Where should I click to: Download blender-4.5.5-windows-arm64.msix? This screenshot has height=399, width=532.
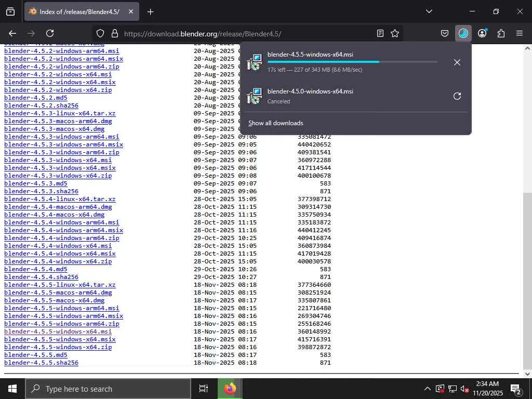[64, 316]
